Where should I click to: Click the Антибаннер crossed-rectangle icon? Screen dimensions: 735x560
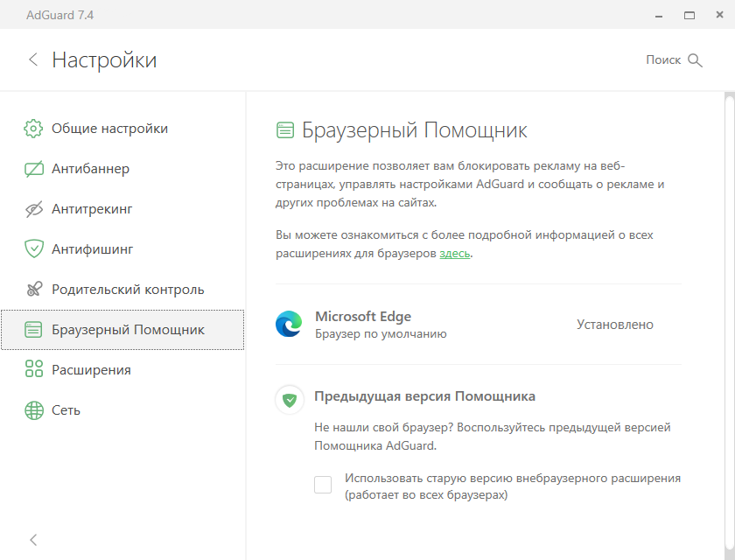pyautogui.click(x=34, y=169)
